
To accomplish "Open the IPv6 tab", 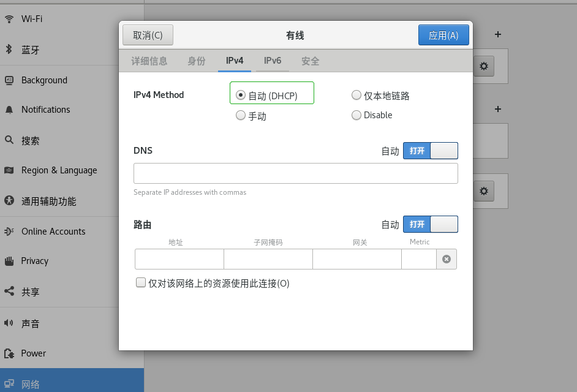I will [273, 61].
